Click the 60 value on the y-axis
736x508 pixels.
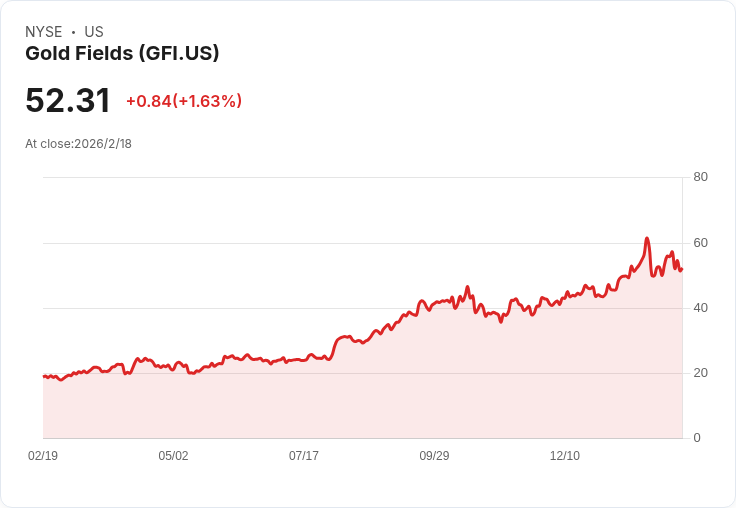pyautogui.click(x=700, y=243)
